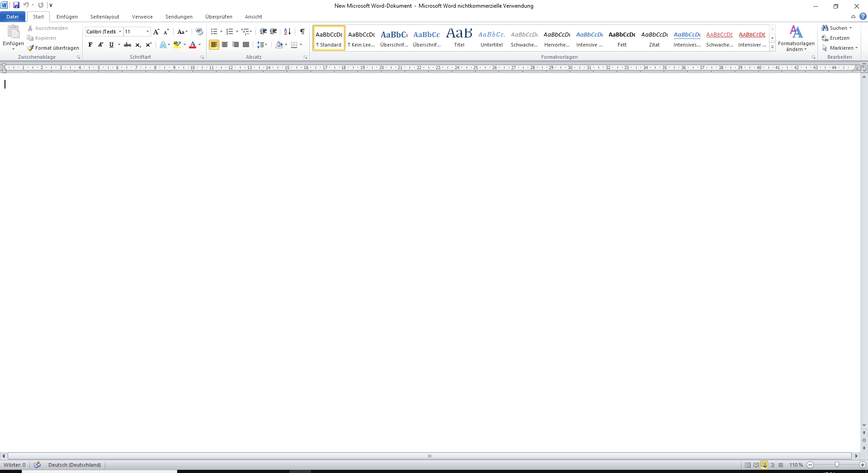Click the superscript icon
This screenshot has height=473, width=868.
(x=148, y=45)
